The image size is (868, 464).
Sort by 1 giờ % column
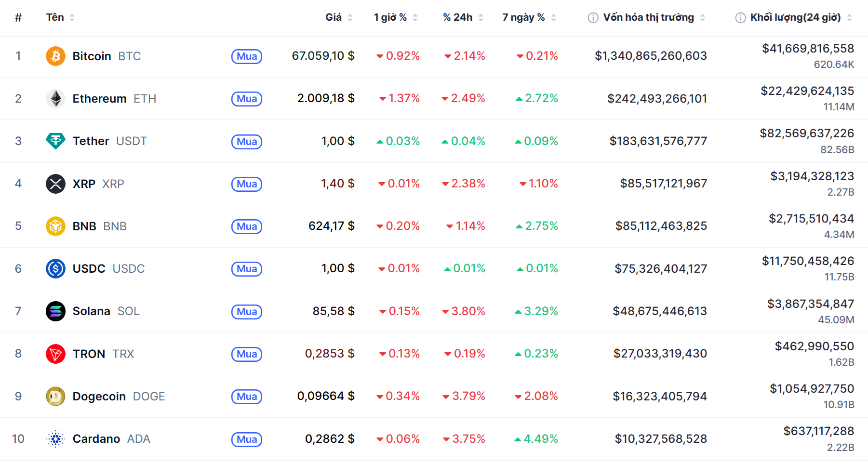pos(396,17)
